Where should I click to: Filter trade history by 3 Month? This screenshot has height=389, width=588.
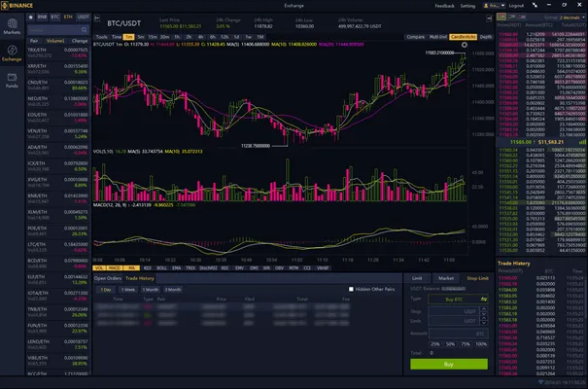point(172,290)
